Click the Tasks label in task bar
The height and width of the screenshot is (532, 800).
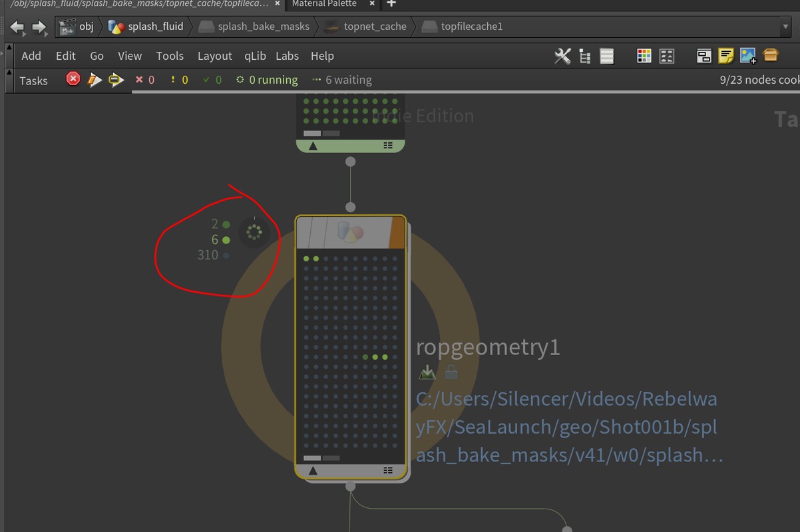coord(33,80)
